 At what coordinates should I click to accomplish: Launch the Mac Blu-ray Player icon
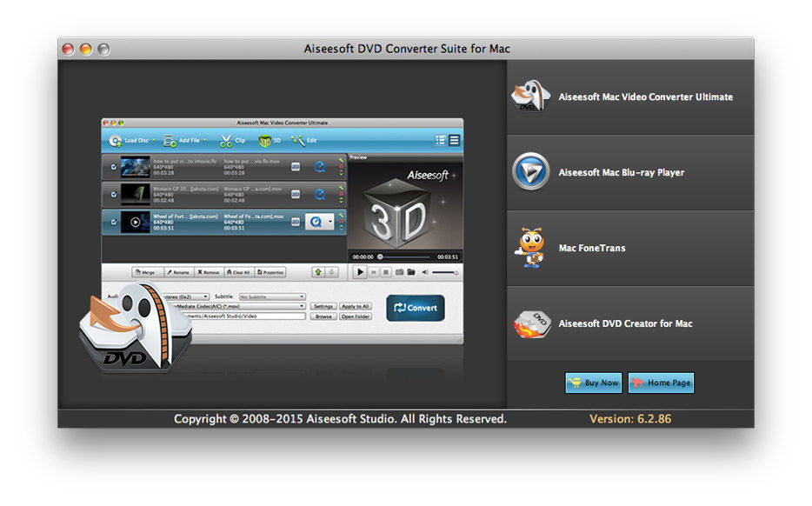pyautogui.click(x=530, y=172)
